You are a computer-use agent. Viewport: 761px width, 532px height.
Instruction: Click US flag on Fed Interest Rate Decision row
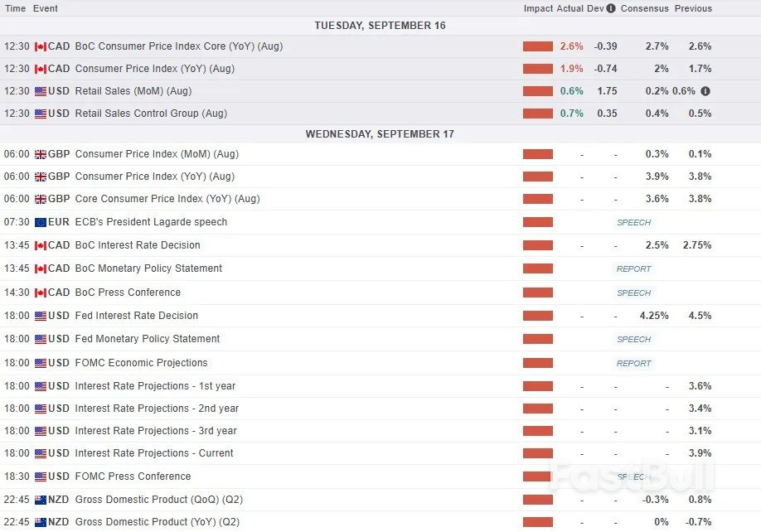point(41,316)
